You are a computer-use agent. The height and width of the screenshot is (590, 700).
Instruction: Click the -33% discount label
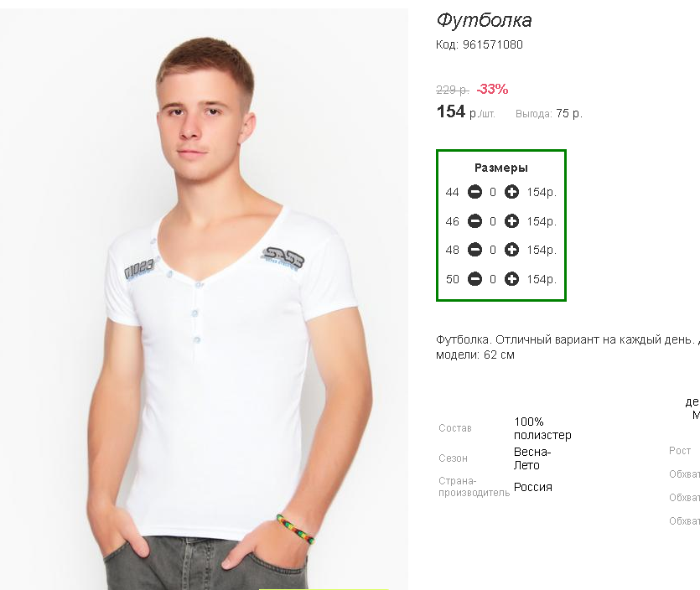pos(492,90)
